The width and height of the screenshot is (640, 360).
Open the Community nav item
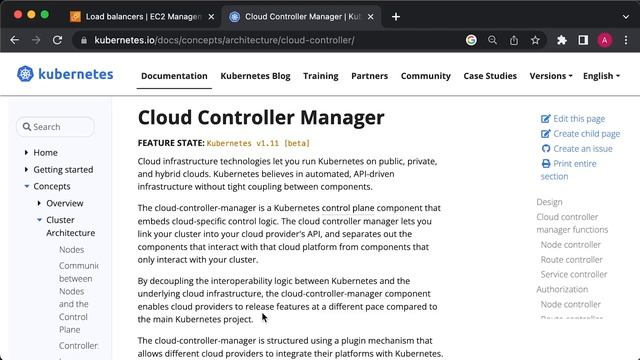(426, 76)
